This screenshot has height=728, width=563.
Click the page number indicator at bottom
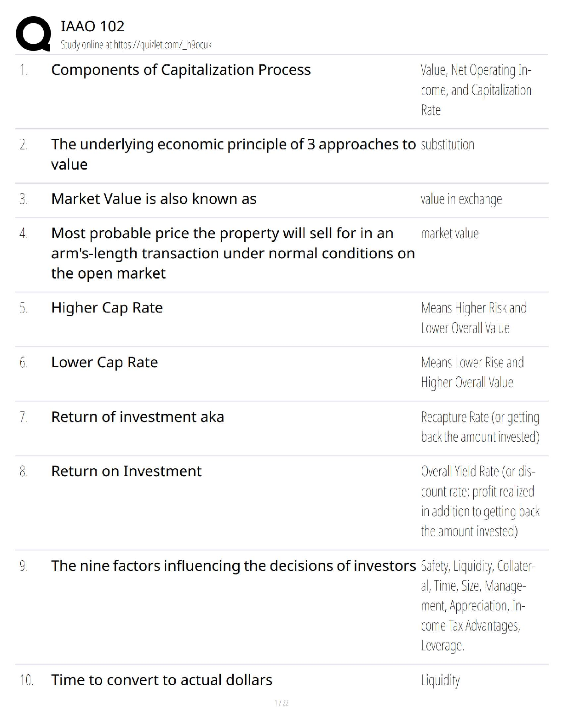[x=281, y=703]
